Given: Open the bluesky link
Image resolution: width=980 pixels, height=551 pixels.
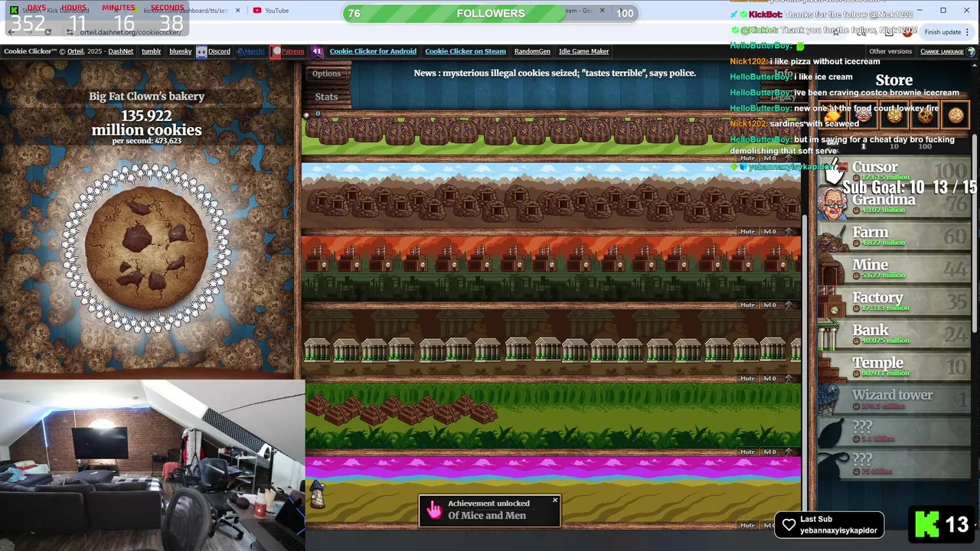Looking at the screenshot, I should pos(181,51).
